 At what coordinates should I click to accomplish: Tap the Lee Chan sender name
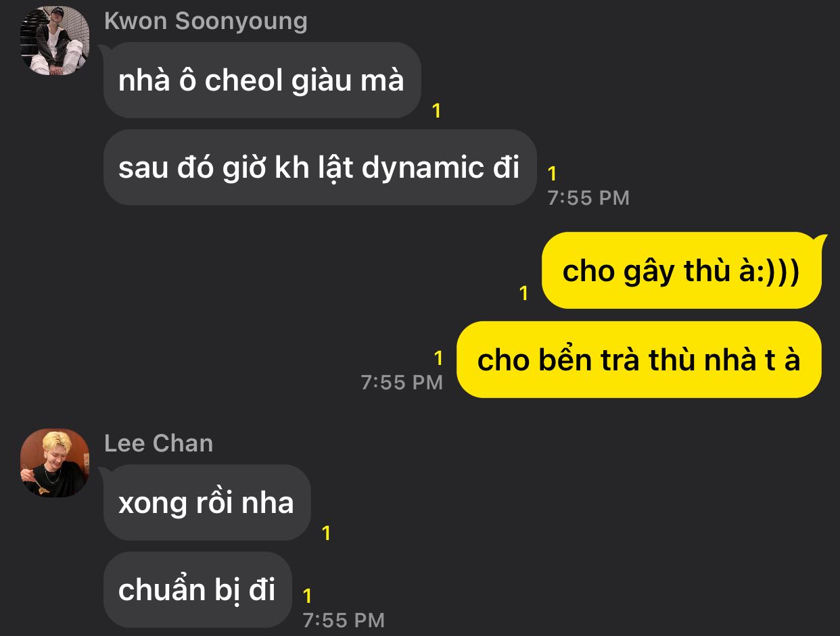pyautogui.click(x=158, y=443)
